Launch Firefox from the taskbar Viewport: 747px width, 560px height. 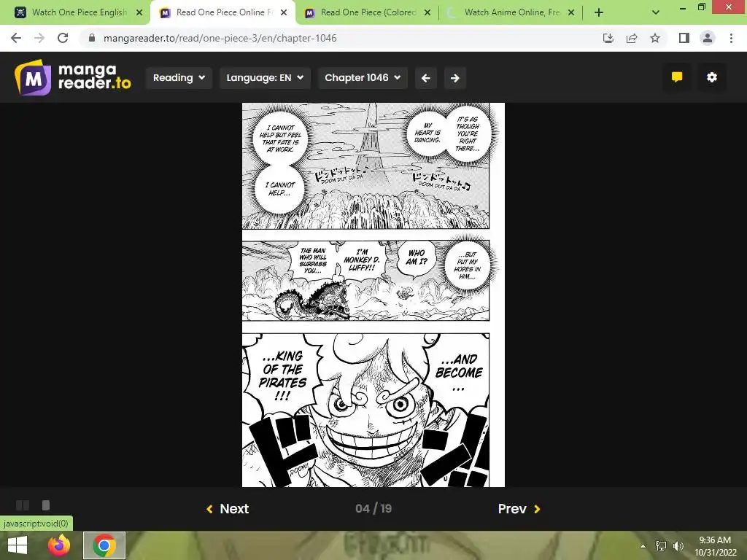click(x=59, y=545)
